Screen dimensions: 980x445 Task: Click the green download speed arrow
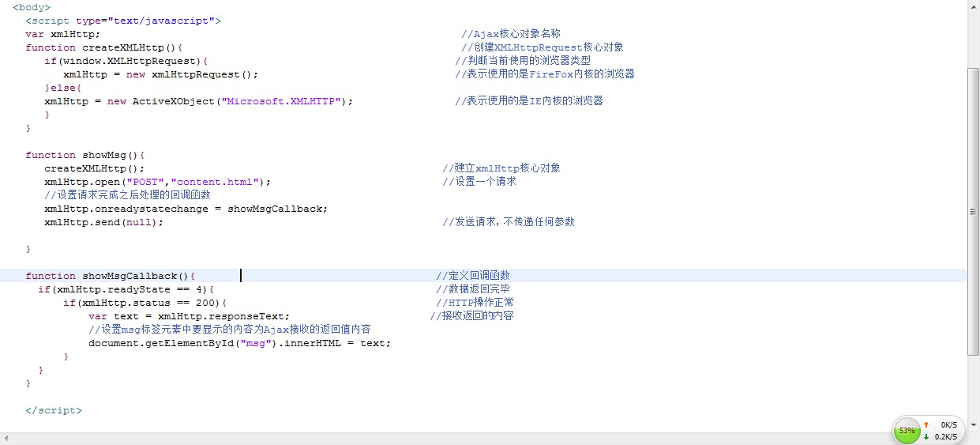[926, 436]
